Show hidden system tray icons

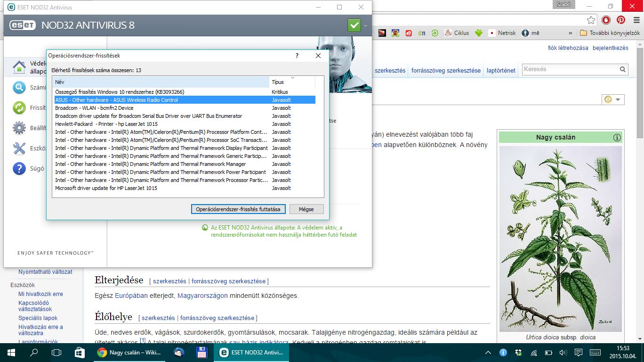(x=489, y=352)
